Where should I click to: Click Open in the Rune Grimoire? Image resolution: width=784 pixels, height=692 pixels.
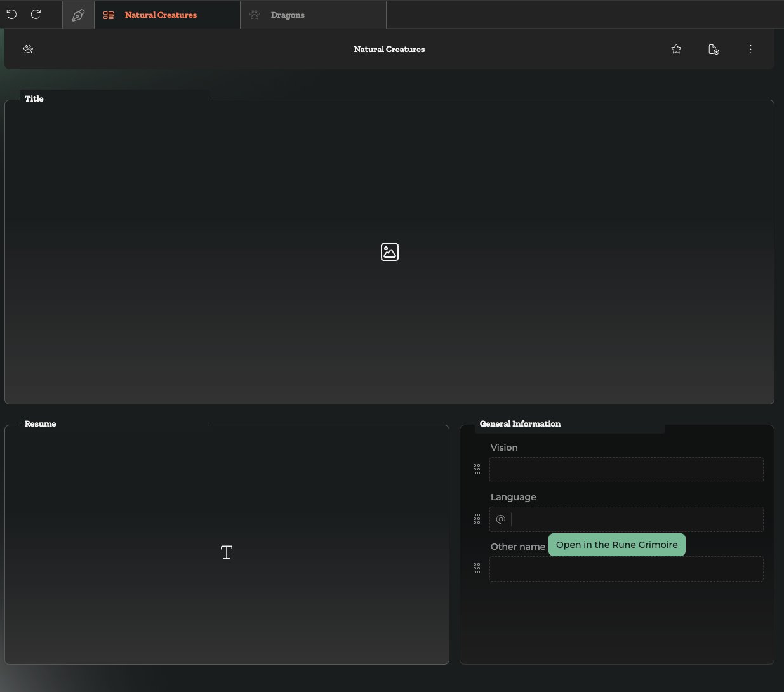click(x=616, y=545)
